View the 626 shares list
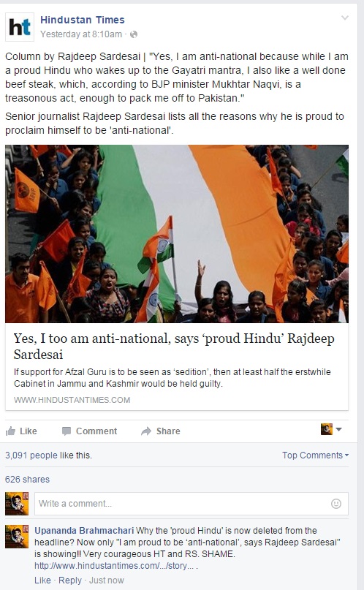The height and width of the screenshot is (590, 364). [27, 480]
